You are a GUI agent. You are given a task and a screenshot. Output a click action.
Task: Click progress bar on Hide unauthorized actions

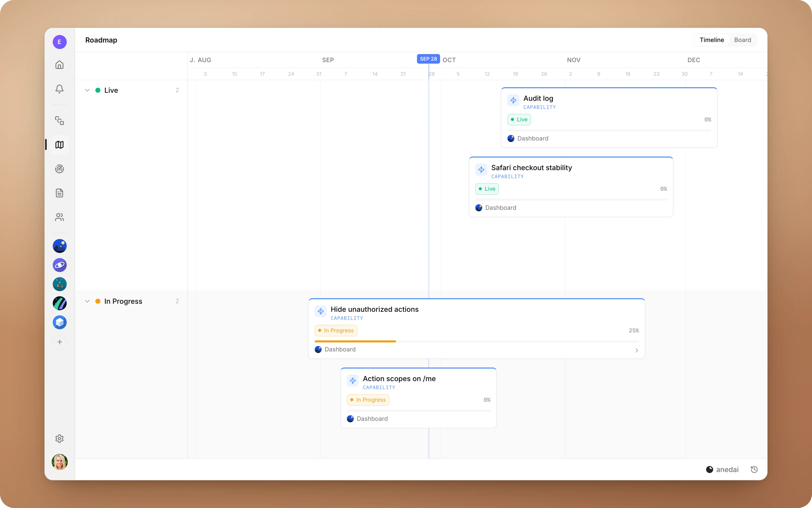pos(477,341)
